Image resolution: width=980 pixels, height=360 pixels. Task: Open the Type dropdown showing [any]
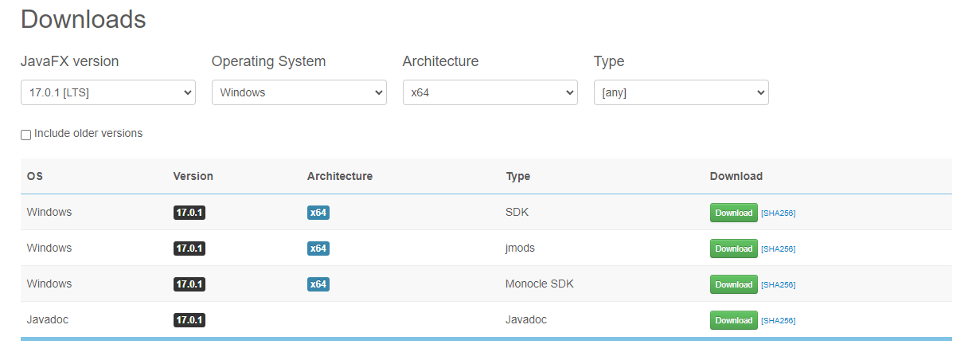coord(681,92)
